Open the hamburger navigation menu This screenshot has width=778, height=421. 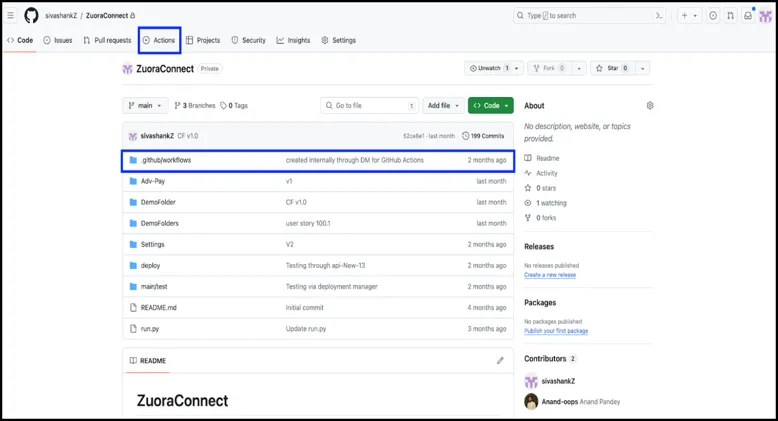(10, 15)
